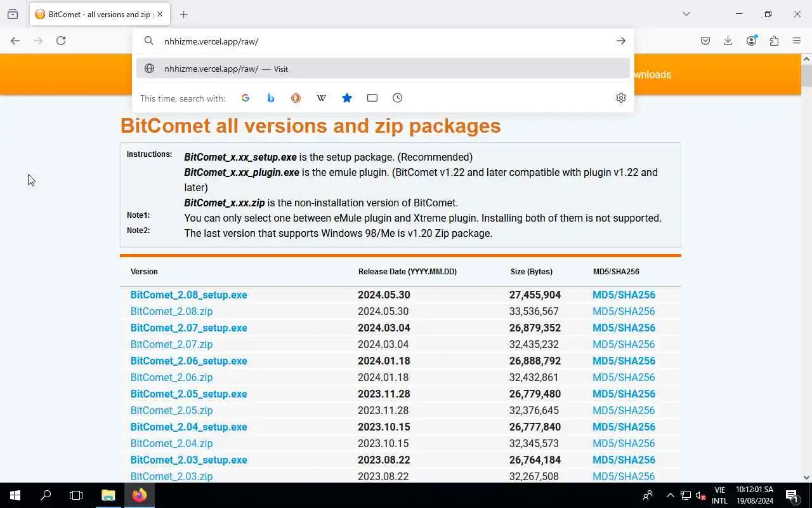Open a new tab with plus button
812x508 pixels.
183,14
